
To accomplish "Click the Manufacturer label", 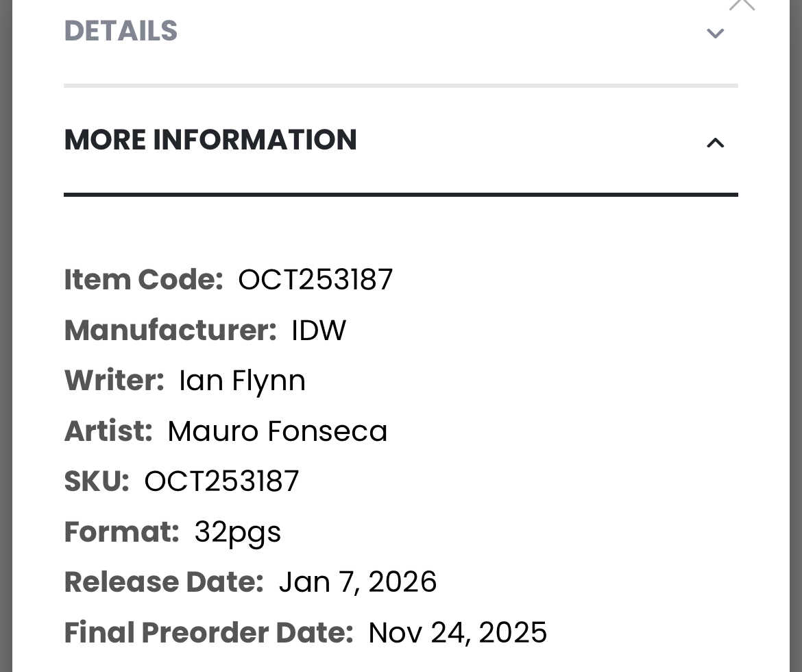I will coord(170,331).
